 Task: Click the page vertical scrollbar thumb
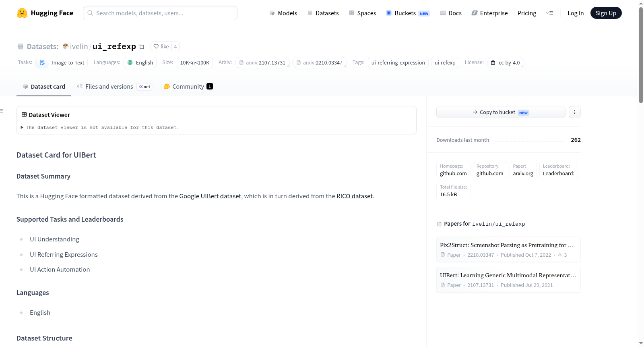pyautogui.click(x=641, y=54)
